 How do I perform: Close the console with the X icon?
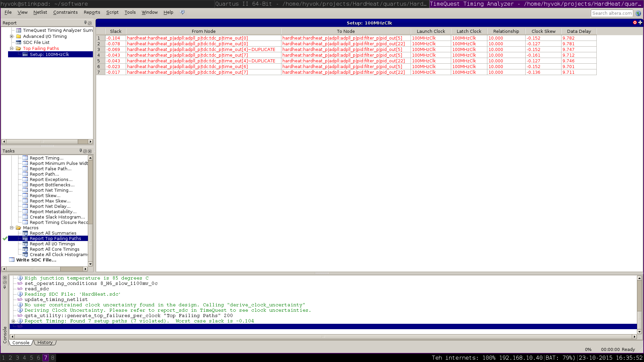(5, 278)
